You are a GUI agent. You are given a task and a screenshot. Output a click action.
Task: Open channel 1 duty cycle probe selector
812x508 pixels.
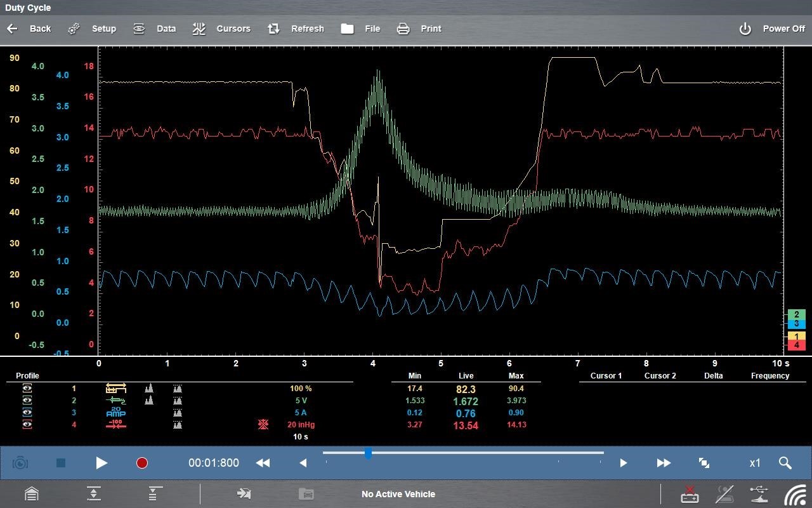[x=115, y=389]
